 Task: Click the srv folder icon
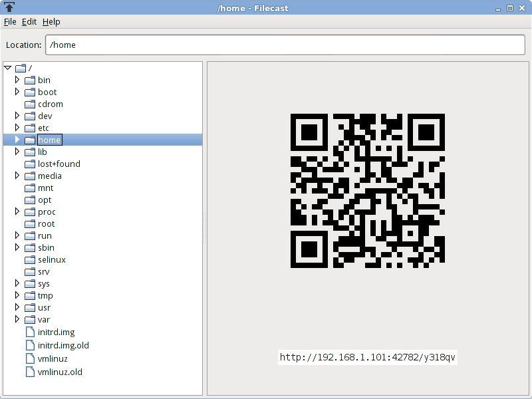pos(30,272)
